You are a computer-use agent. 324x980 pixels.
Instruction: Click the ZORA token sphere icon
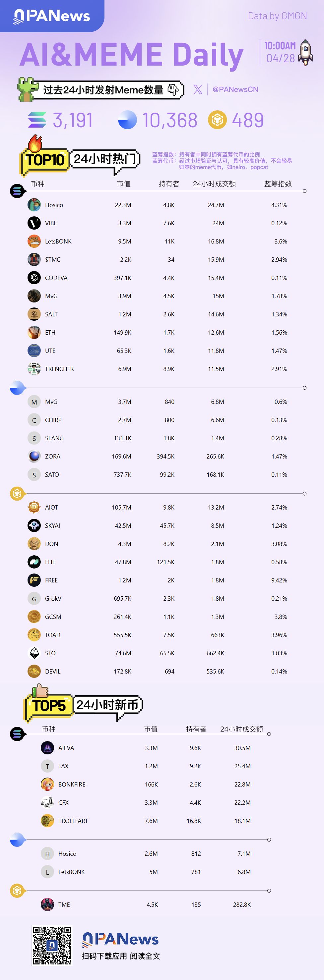tap(34, 456)
